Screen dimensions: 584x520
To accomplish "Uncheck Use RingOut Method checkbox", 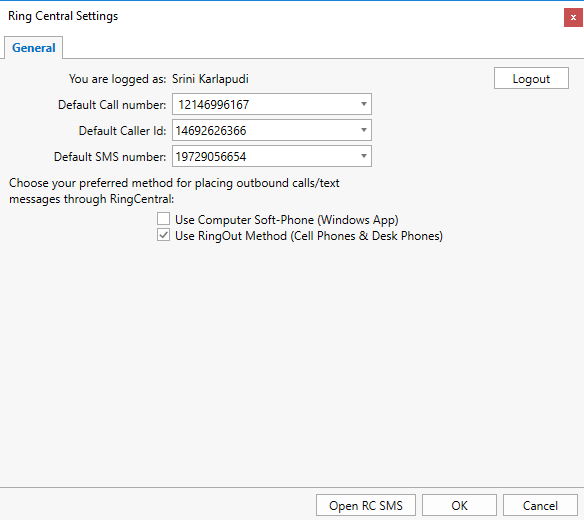I will click(x=164, y=235).
